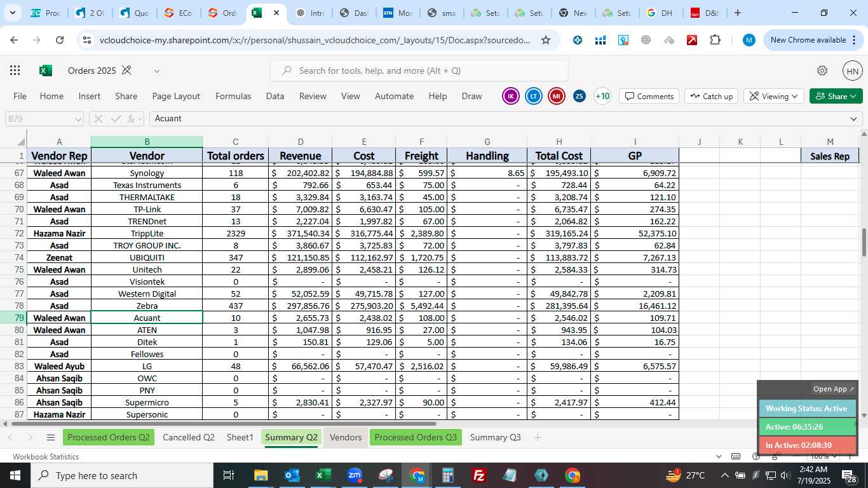Reload the page in Chrome
868x488 pixels.
[60, 40]
